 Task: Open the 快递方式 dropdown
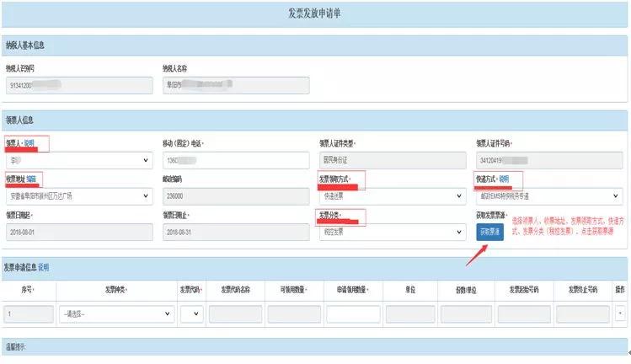549,196
